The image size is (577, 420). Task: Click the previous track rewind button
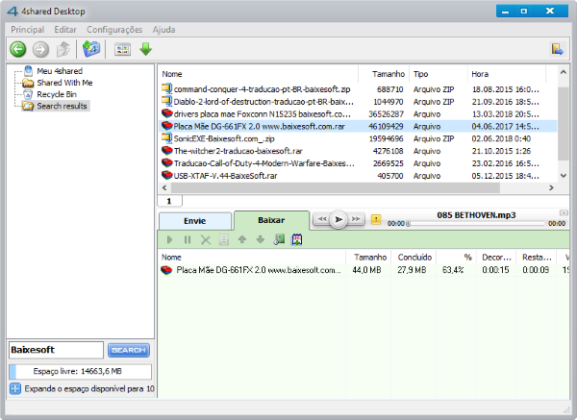click(x=322, y=219)
